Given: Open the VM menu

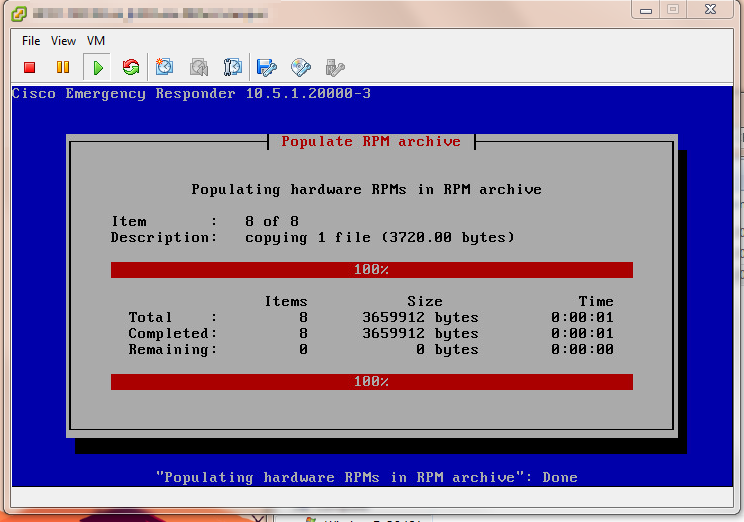Looking at the screenshot, I should pos(96,41).
